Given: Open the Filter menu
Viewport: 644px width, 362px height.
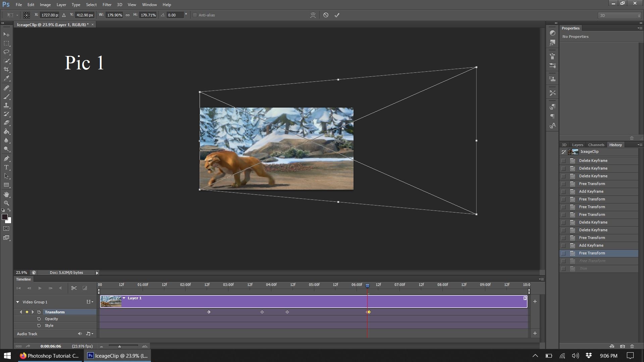Looking at the screenshot, I should click(x=107, y=4).
